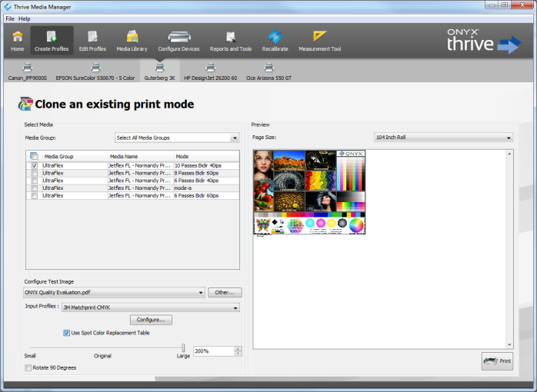The width and height of the screenshot is (537, 392).
Task: Enable Rotate 90 Degrees
Action: [x=28, y=367]
